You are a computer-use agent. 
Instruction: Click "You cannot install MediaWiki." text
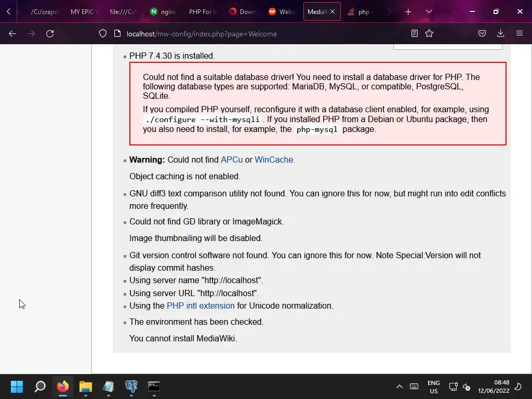coord(183,339)
